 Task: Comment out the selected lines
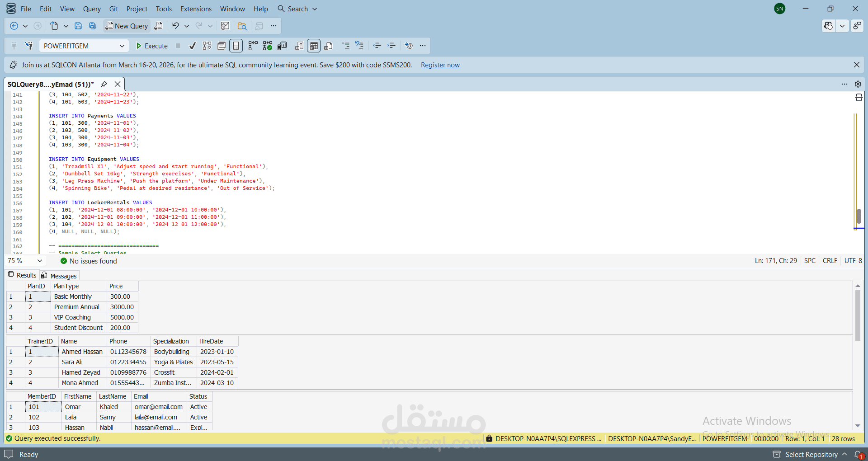[346, 46]
